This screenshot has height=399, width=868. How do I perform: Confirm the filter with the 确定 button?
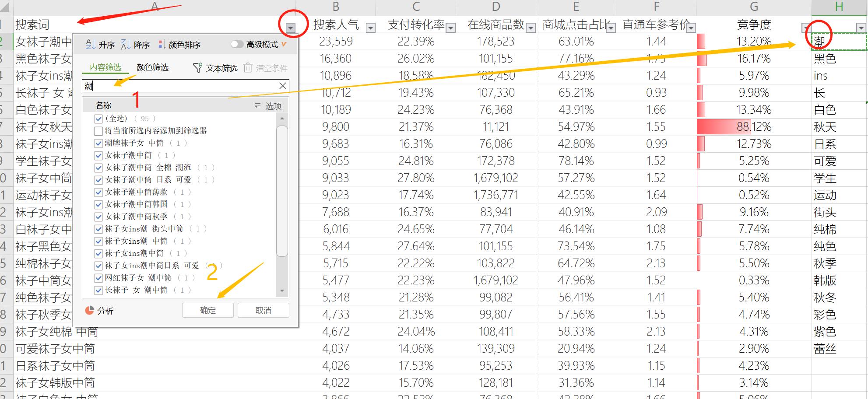pos(207,310)
